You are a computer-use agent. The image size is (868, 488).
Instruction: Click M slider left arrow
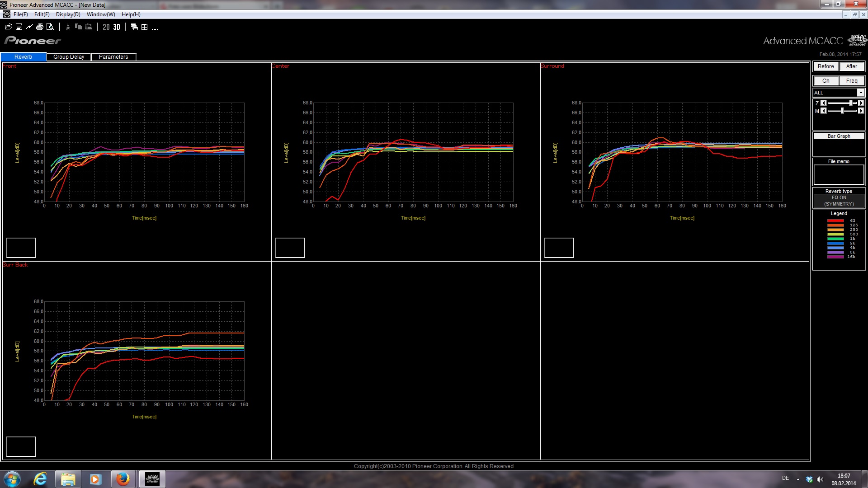tap(824, 111)
